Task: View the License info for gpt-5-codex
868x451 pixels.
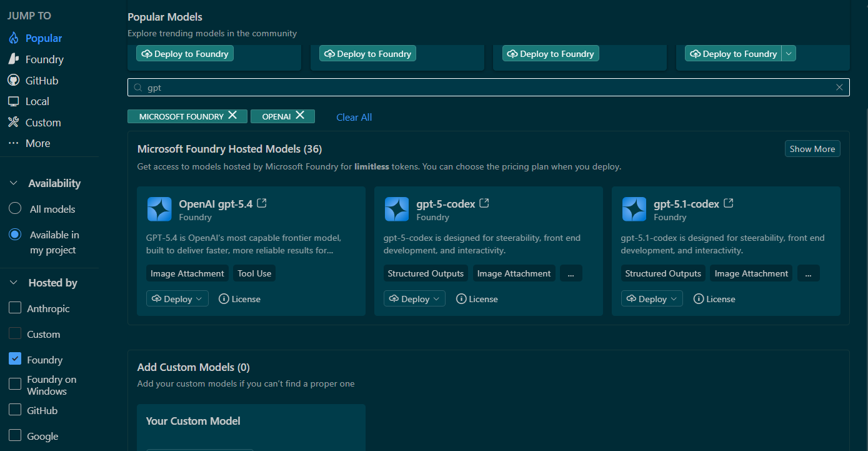Action: point(477,299)
